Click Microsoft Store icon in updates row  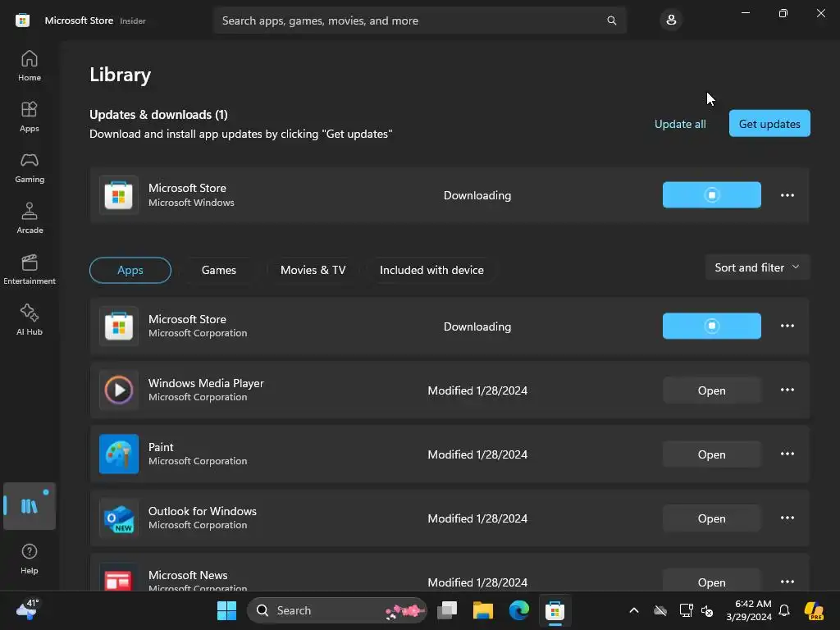coord(119,195)
